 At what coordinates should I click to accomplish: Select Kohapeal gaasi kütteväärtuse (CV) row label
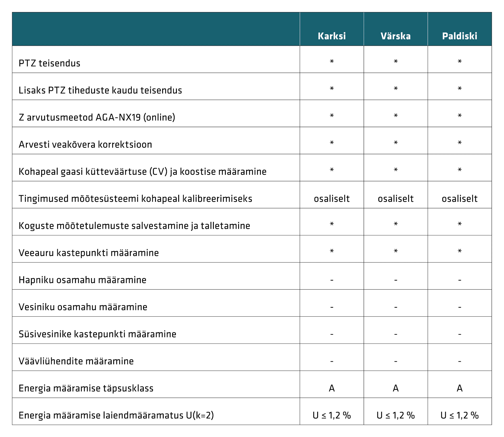(x=143, y=171)
